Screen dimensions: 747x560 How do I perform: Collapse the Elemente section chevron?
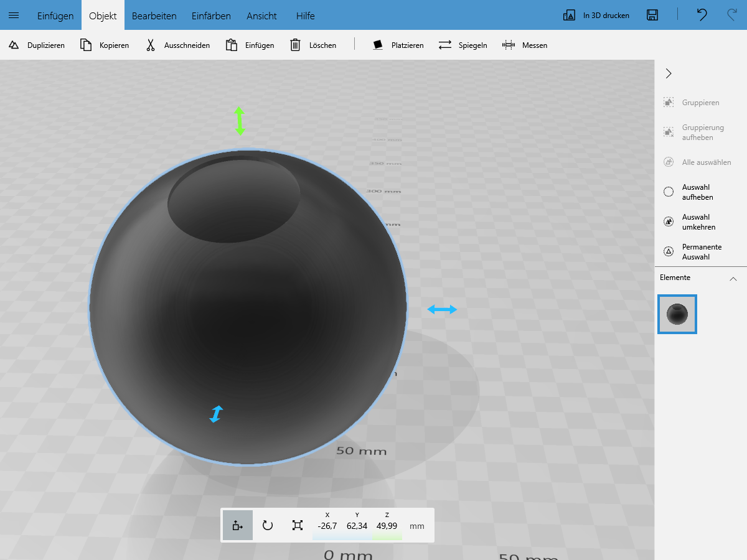[x=733, y=278]
